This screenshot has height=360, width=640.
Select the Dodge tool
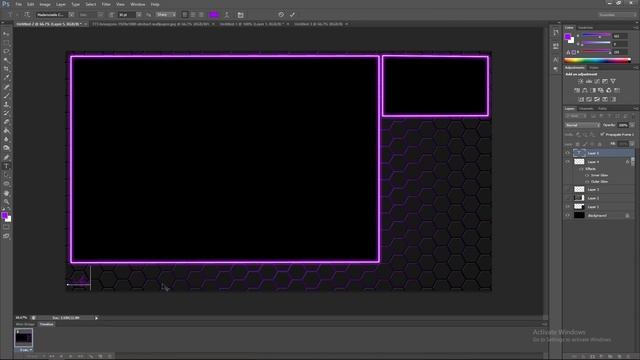click(x=6, y=148)
